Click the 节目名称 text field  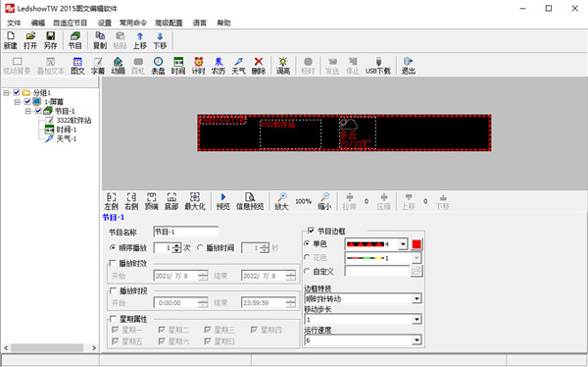pyautogui.click(x=185, y=232)
